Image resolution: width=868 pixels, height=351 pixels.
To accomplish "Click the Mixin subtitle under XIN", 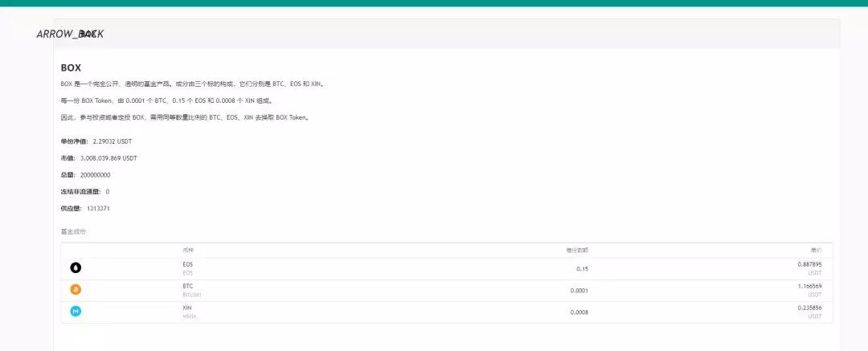I will point(190,316).
